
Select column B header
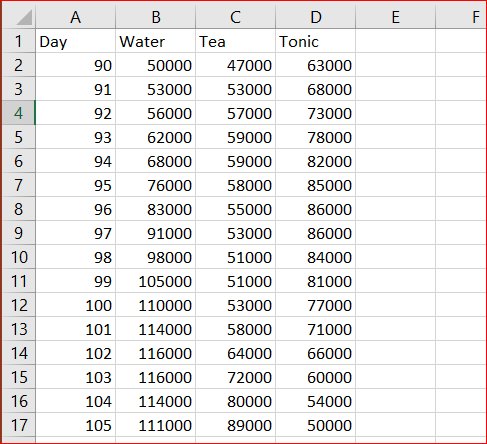[x=156, y=17]
